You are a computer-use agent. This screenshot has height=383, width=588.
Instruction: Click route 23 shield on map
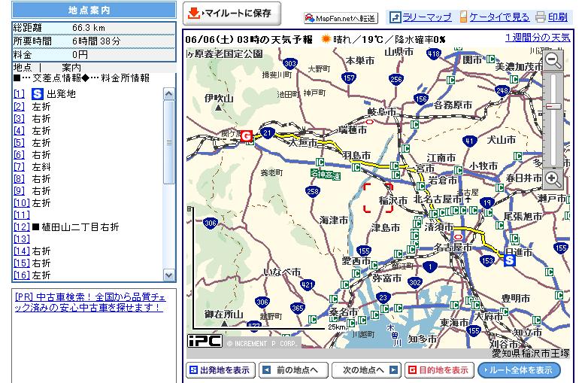click(x=383, y=298)
